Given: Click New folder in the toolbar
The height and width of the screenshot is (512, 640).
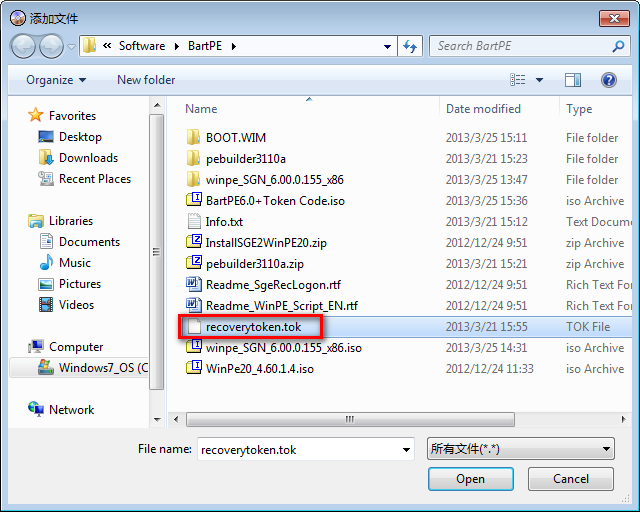Looking at the screenshot, I should pyautogui.click(x=146, y=80).
